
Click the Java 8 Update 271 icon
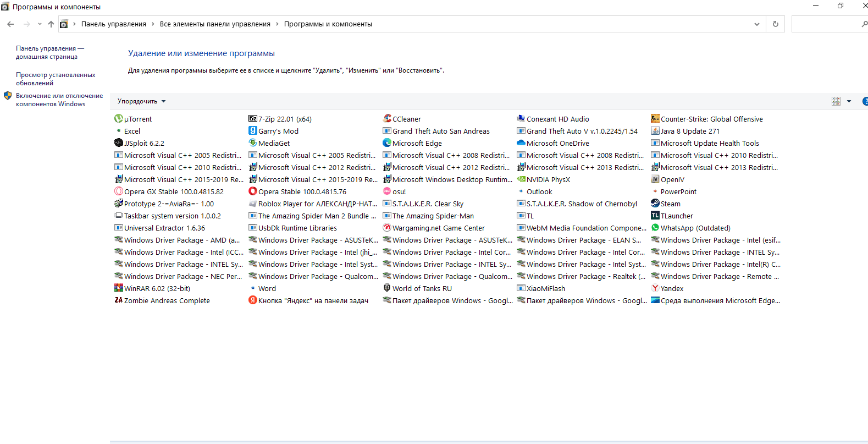pos(655,130)
